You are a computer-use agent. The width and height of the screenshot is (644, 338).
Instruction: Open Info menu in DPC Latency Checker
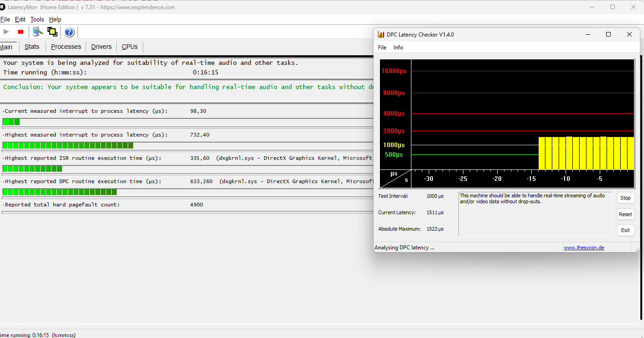tap(398, 48)
